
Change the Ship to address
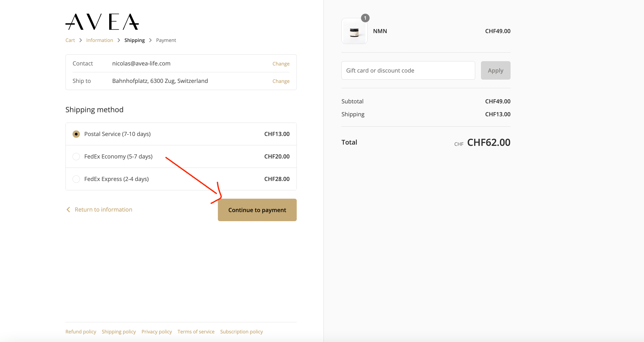point(281,81)
